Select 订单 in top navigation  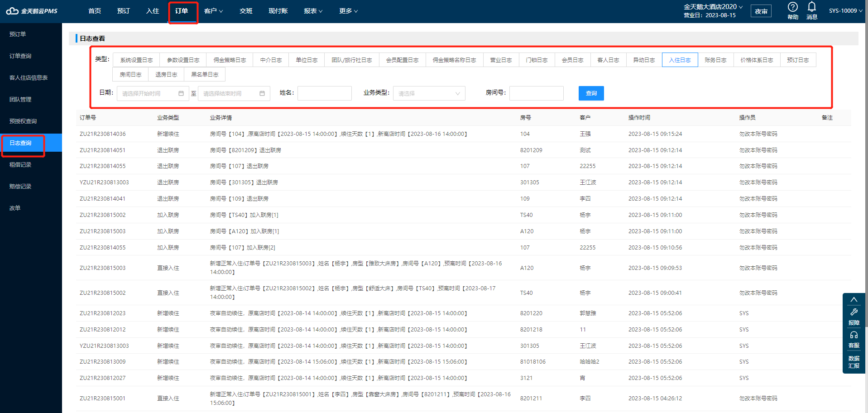tap(182, 11)
